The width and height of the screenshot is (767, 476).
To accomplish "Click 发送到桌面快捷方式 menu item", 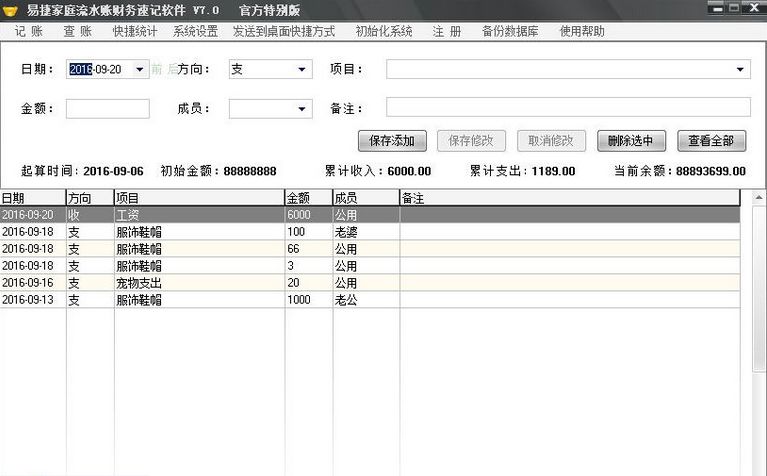I will [284, 31].
